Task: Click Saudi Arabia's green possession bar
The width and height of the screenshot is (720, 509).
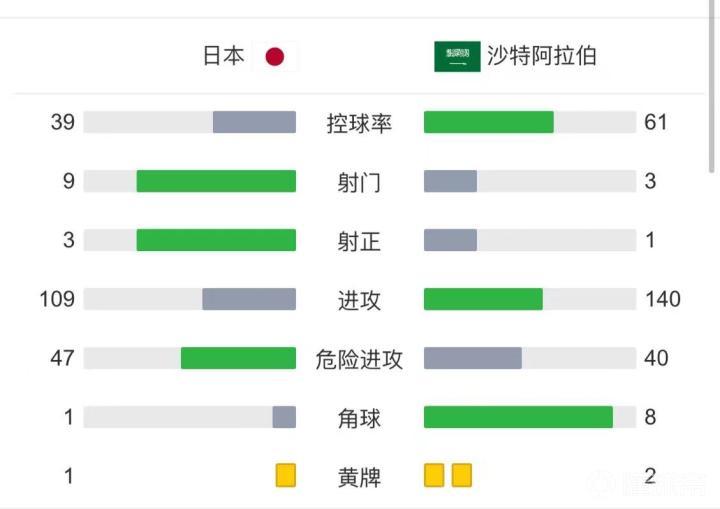Action: [x=488, y=122]
